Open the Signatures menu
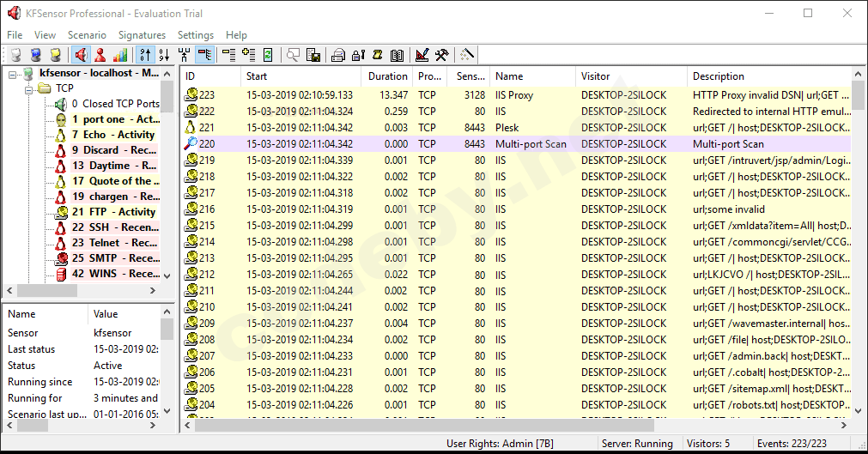The image size is (868, 454). (142, 35)
